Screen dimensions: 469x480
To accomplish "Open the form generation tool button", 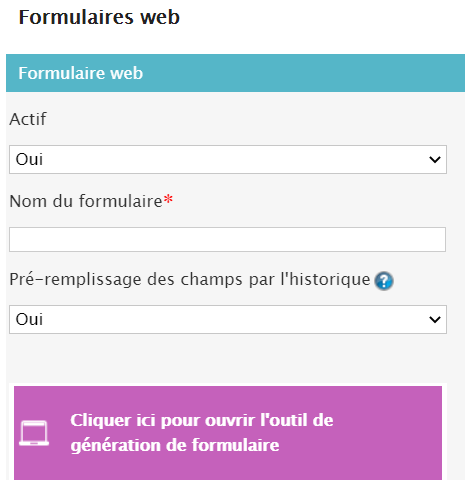I will click(228, 433).
